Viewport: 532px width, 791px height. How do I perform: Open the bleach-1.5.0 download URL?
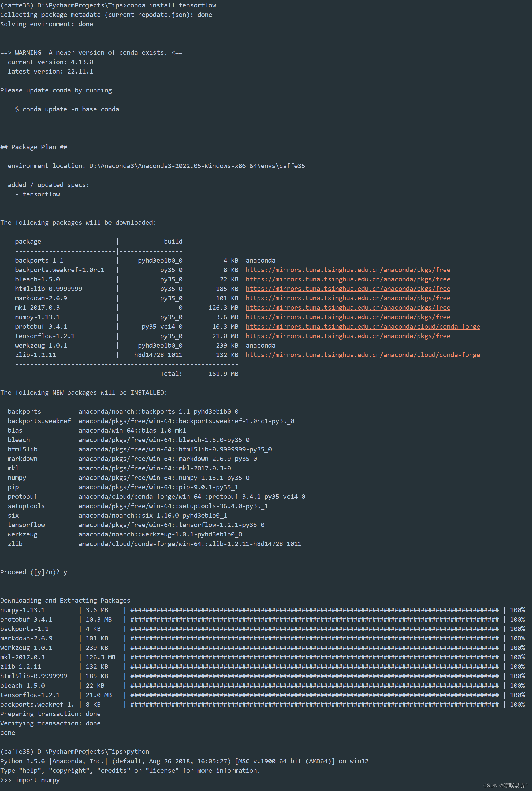pos(347,279)
